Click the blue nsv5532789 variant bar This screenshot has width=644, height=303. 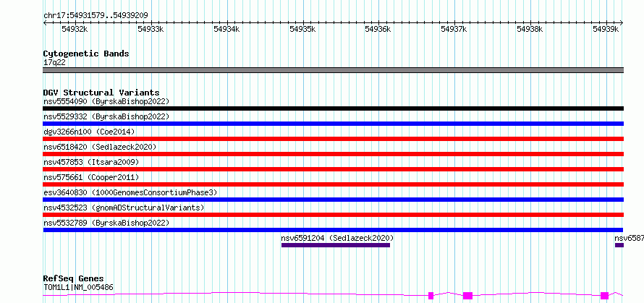(333, 230)
